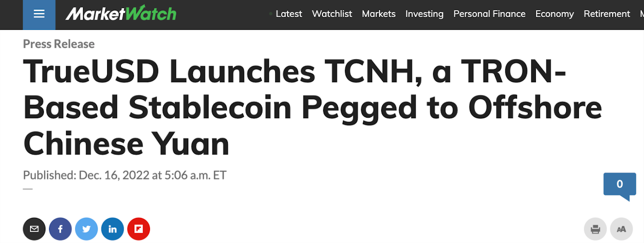Navigate to the Investing section

(x=425, y=14)
